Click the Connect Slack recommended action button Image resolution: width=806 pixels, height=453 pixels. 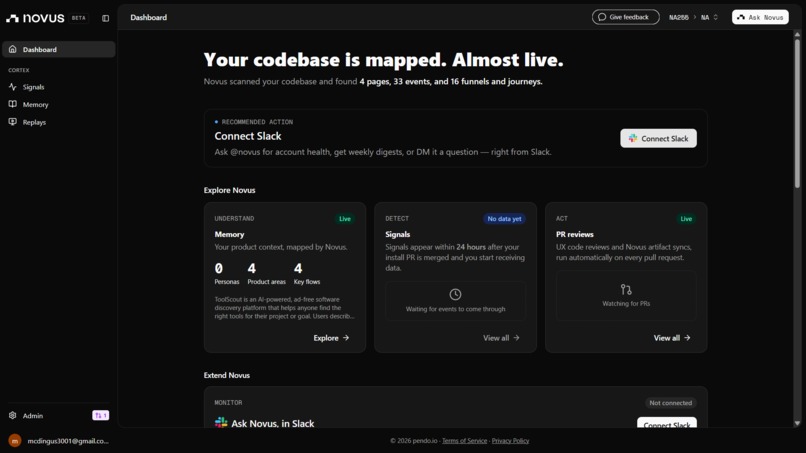click(x=658, y=138)
